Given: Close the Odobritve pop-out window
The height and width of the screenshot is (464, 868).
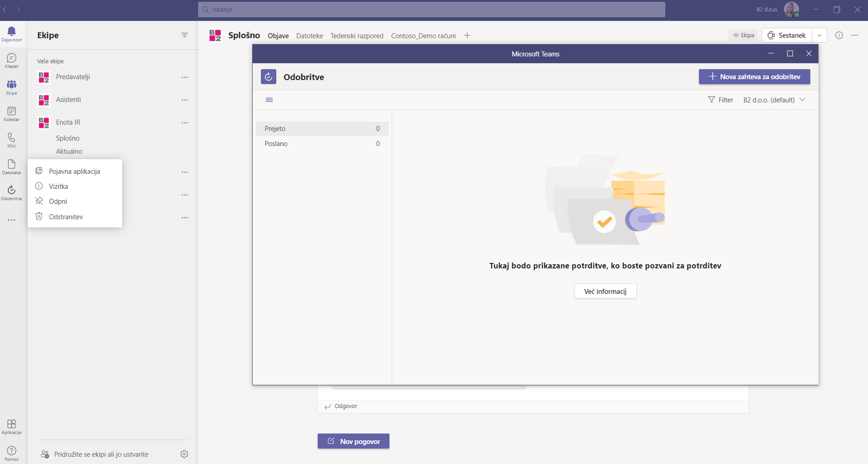Looking at the screenshot, I should coord(808,54).
